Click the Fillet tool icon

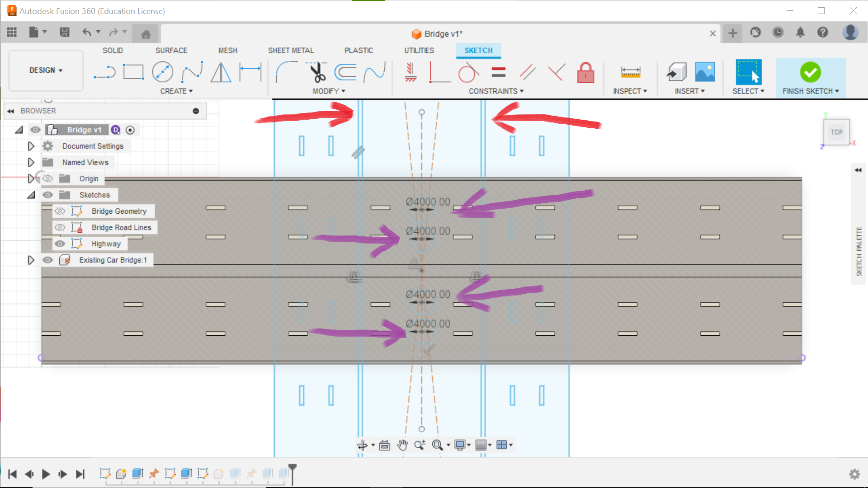point(286,72)
